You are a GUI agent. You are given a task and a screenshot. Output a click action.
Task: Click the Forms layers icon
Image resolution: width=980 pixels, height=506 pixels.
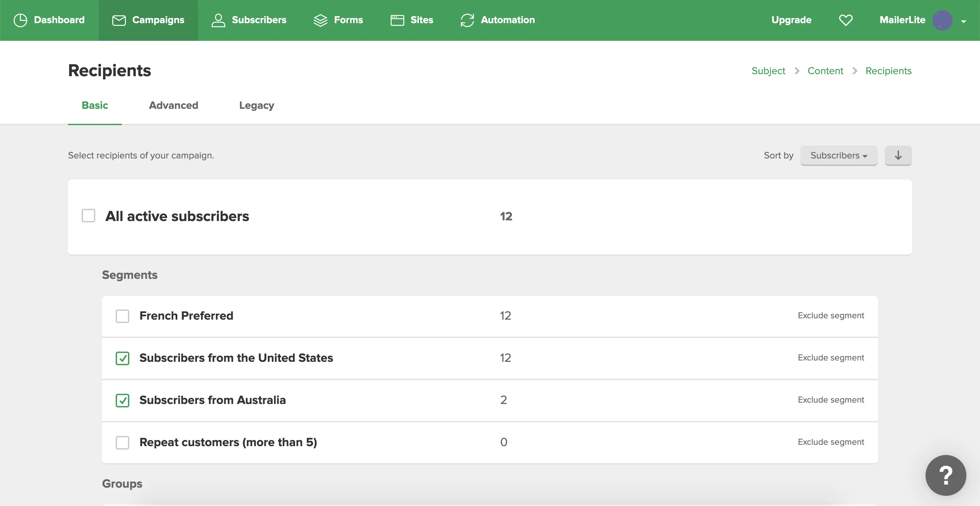320,20
